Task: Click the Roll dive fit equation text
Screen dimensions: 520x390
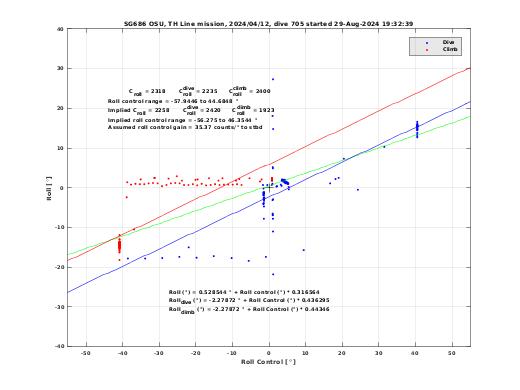Action: click(249, 301)
